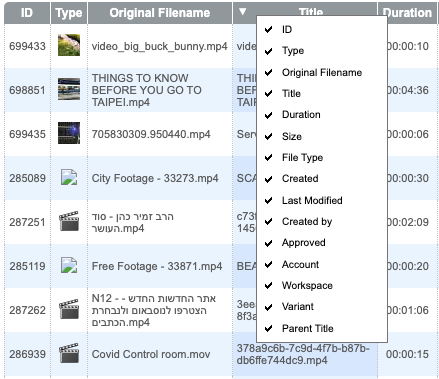
Task: Hide the Workspace column
Action: pyautogui.click(x=322, y=286)
